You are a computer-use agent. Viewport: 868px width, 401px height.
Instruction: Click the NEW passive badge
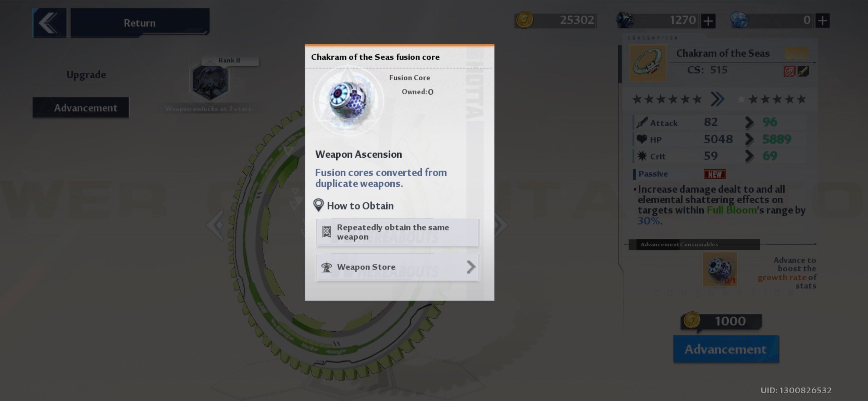pyautogui.click(x=715, y=174)
